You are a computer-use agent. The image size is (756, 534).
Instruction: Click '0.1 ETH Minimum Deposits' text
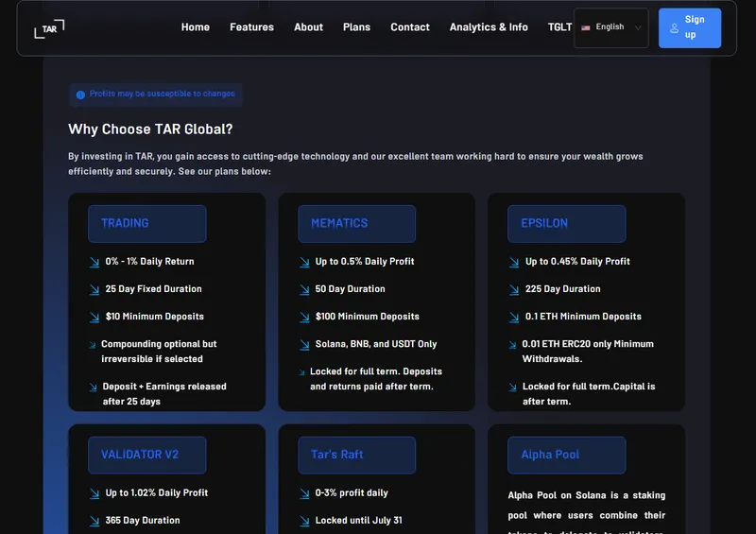[x=583, y=317]
